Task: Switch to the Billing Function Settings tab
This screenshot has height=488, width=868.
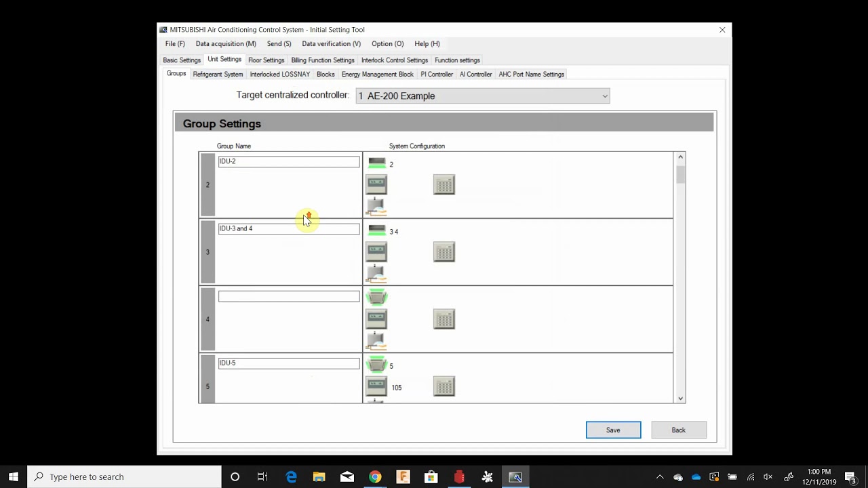Action: [x=323, y=60]
